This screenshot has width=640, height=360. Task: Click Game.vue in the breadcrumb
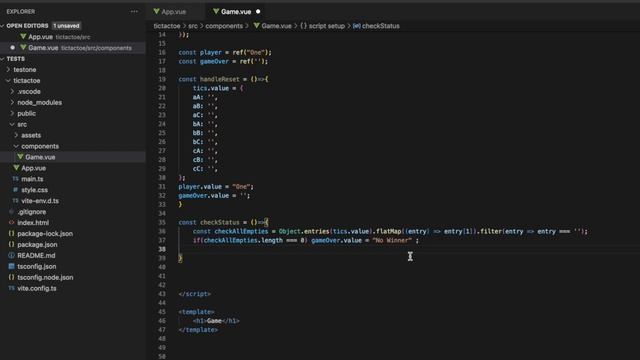276,26
